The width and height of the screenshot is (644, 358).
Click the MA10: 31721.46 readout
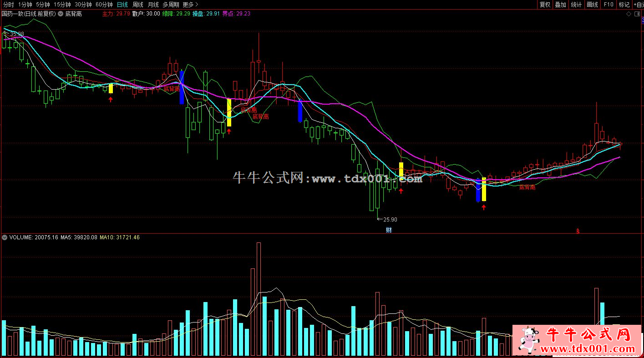tap(120, 237)
